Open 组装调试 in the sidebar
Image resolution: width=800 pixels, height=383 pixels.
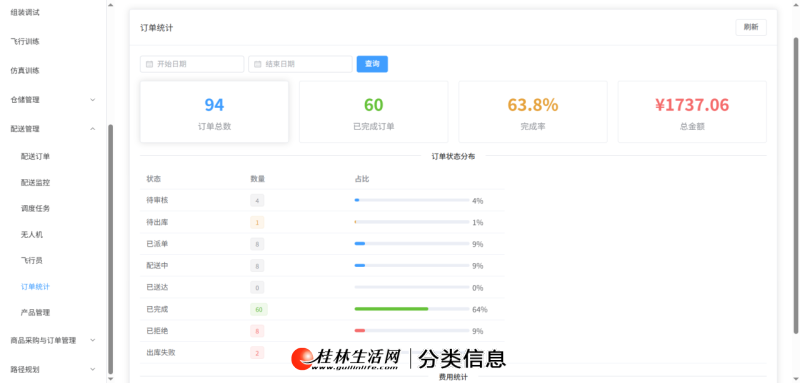click(25, 13)
